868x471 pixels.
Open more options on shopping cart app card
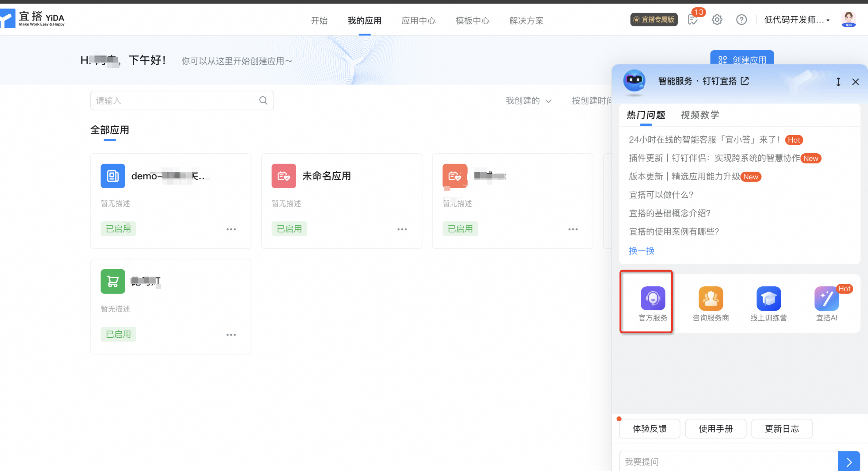point(231,335)
